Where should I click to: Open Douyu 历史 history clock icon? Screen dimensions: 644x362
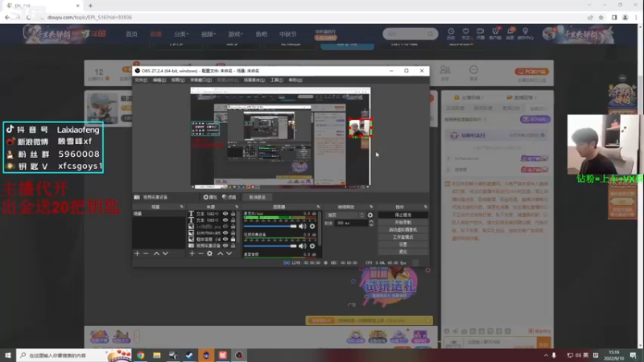pyautogui.click(x=451, y=31)
